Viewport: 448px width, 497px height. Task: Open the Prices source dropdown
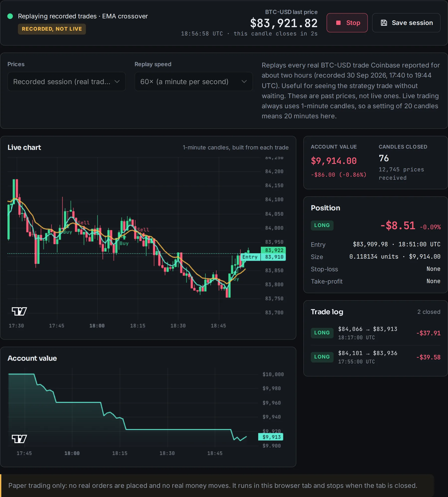(x=66, y=82)
